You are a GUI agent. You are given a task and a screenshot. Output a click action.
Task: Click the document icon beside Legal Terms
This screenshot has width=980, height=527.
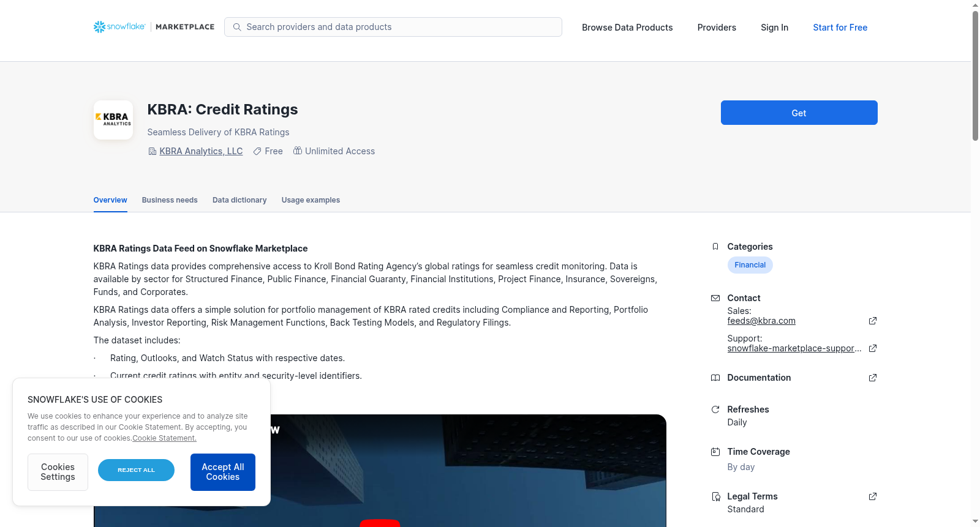[715, 496]
